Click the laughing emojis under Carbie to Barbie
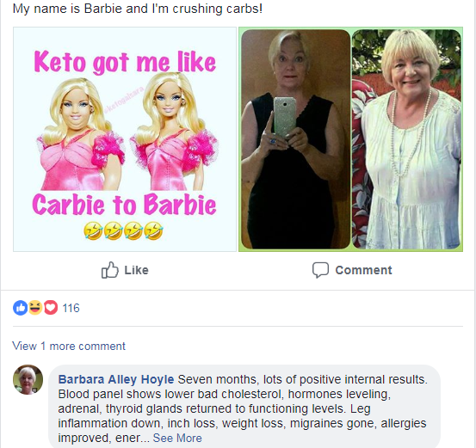This screenshot has height=448, width=476. [123, 230]
